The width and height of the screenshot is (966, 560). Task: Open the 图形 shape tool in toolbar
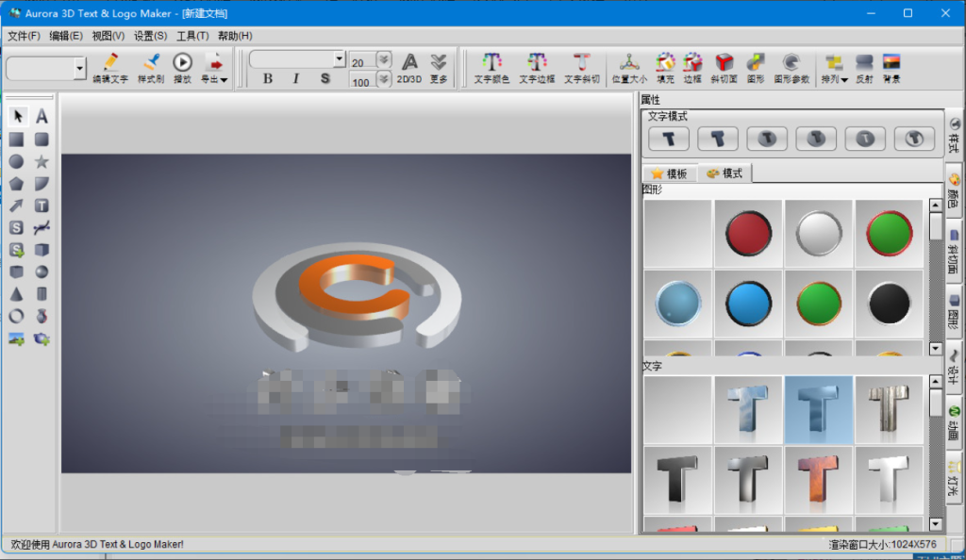(756, 68)
